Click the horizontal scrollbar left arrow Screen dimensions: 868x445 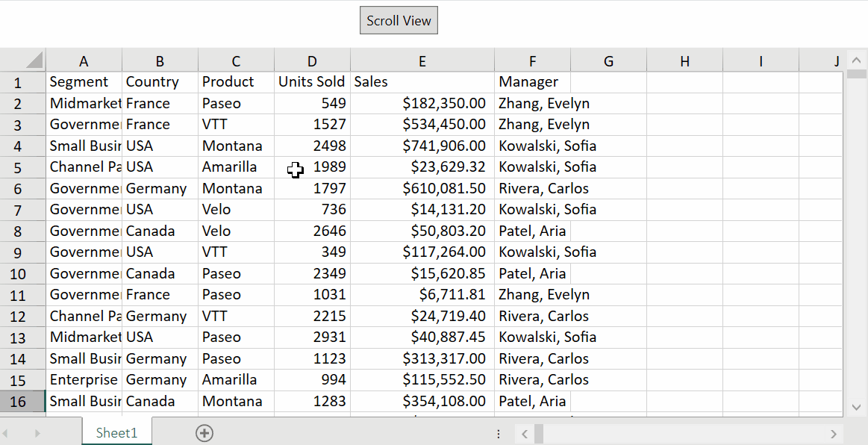pos(524,433)
